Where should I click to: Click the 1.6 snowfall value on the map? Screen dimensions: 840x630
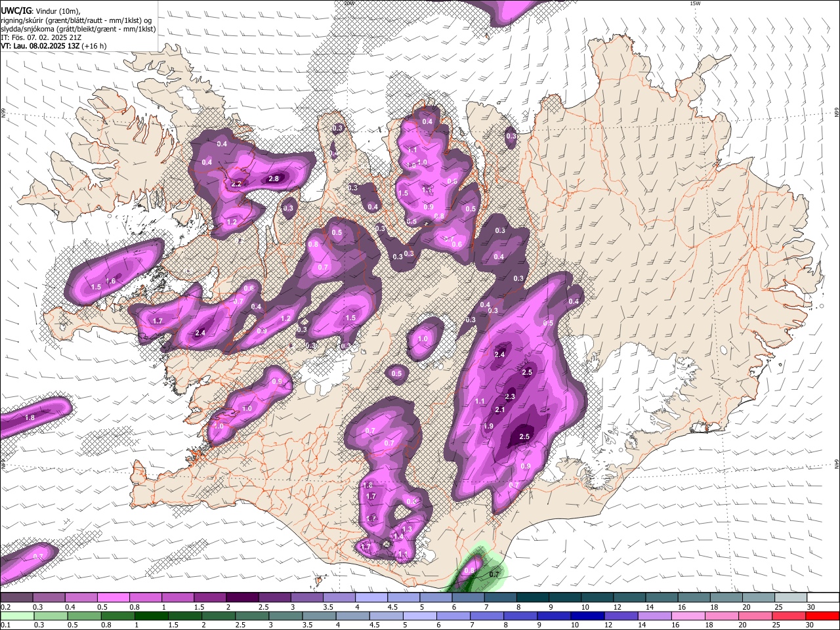click(x=111, y=281)
